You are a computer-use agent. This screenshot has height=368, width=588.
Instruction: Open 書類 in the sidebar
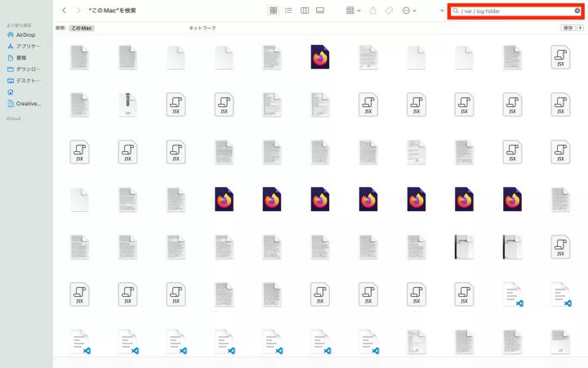click(17, 58)
